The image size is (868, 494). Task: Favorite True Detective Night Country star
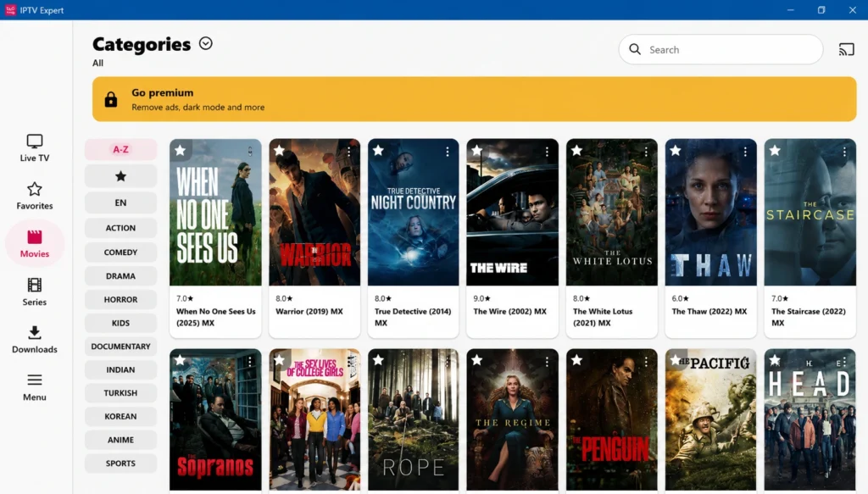coord(378,150)
